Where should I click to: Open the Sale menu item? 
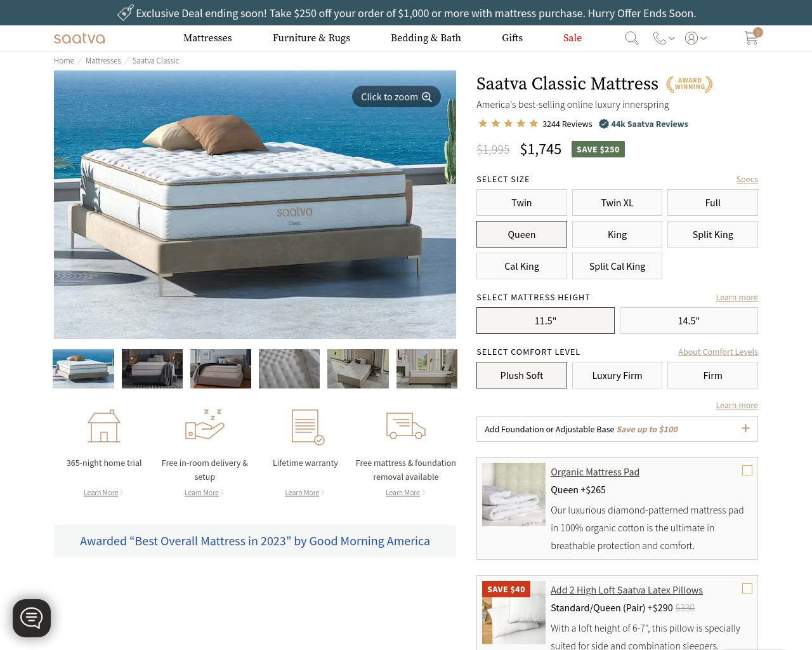(x=572, y=38)
